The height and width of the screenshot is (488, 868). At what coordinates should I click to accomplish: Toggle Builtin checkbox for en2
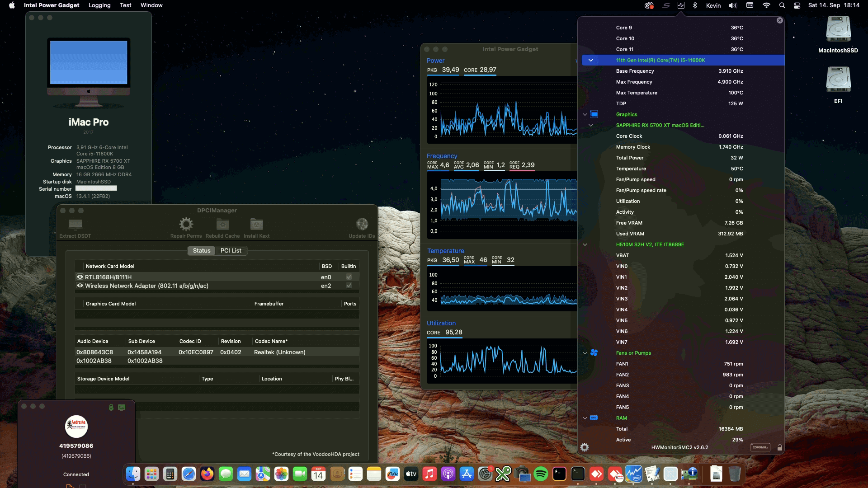click(349, 286)
